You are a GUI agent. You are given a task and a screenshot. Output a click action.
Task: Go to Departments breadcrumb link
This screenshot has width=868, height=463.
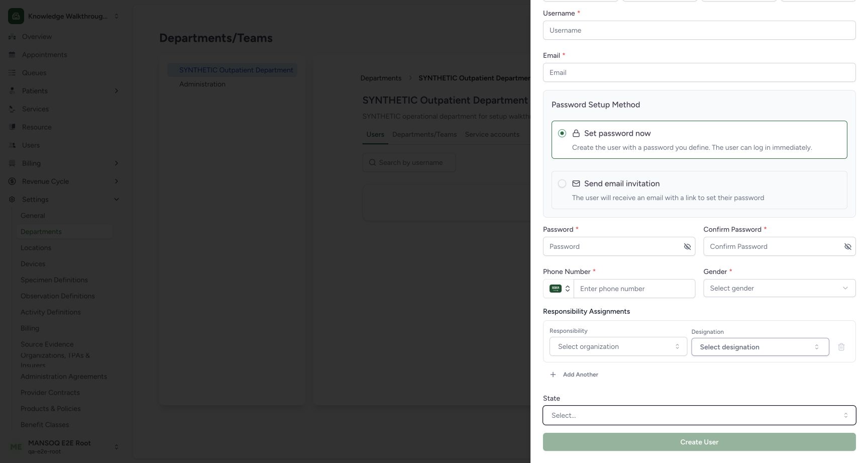point(381,78)
